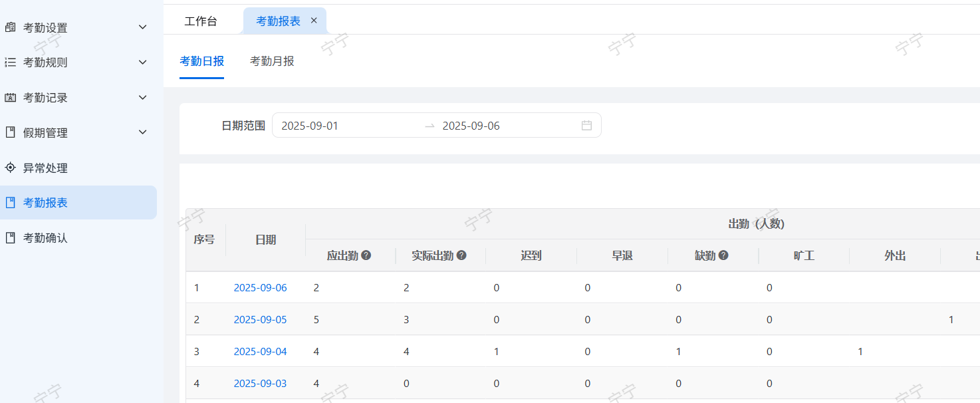Click the 异常处理 target icon

click(10, 168)
